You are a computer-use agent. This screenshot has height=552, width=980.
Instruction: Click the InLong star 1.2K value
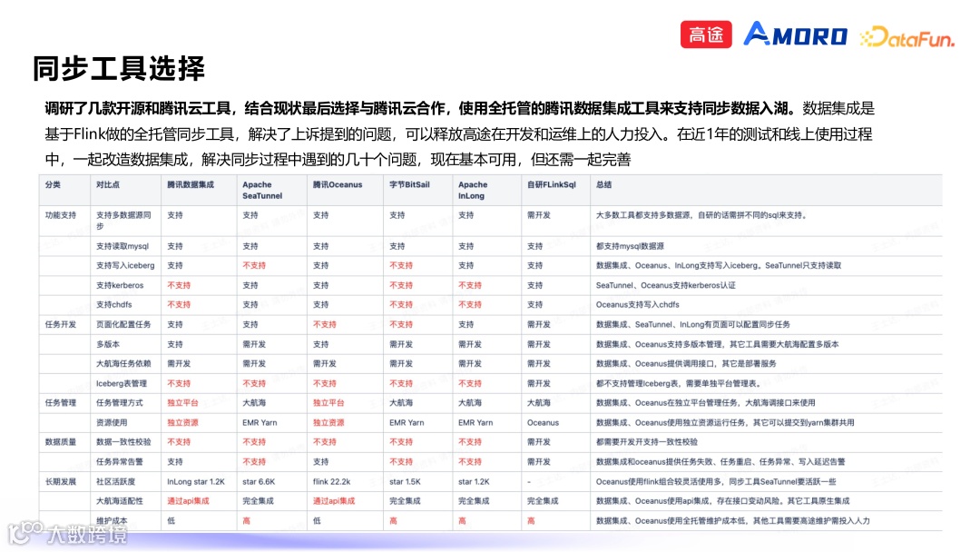point(196,481)
